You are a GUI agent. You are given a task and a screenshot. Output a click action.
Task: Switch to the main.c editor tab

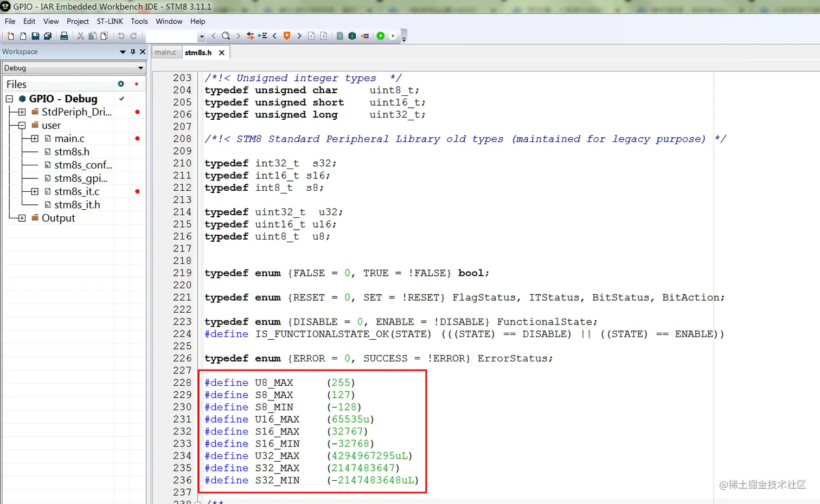(x=165, y=53)
